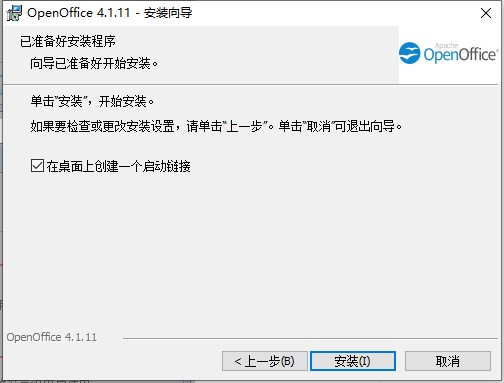Close the installation wizard window
504x383 pixels.
point(486,13)
